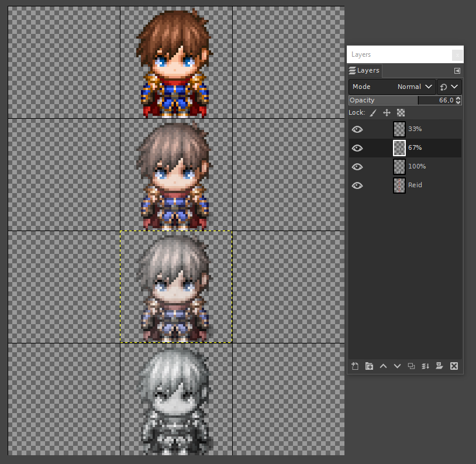
Task: Merge the layer down
Action: (425, 366)
